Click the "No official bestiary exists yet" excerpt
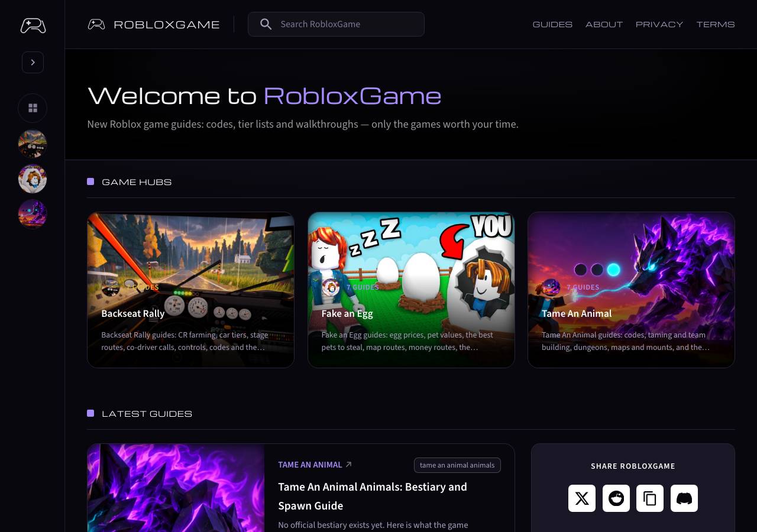The height and width of the screenshot is (532, 757). (373, 525)
